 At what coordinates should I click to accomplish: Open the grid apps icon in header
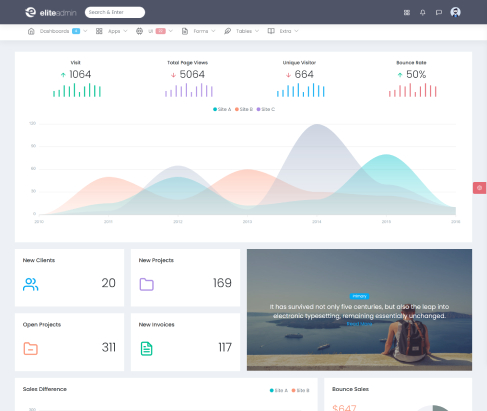click(407, 13)
